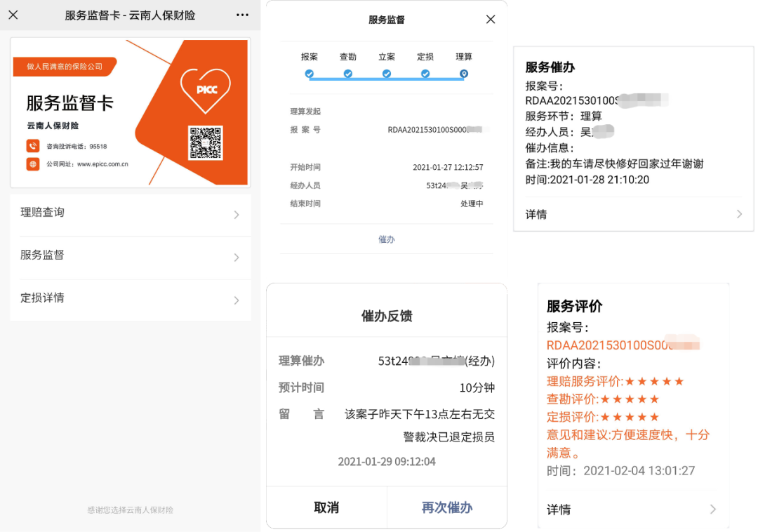Select the 定损 step marker
Image resolution: width=758 pixels, height=532 pixels.
(425, 74)
